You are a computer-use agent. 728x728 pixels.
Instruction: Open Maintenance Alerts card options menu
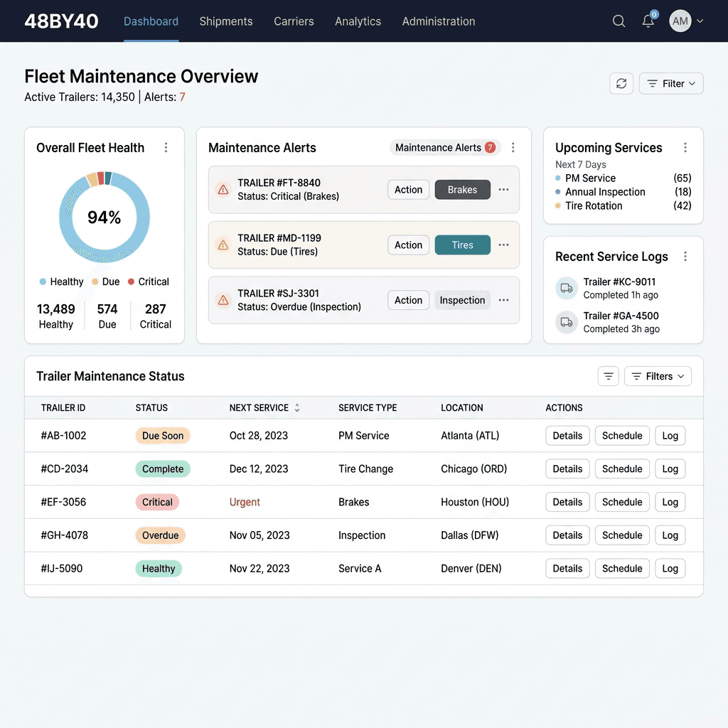(x=513, y=148)
